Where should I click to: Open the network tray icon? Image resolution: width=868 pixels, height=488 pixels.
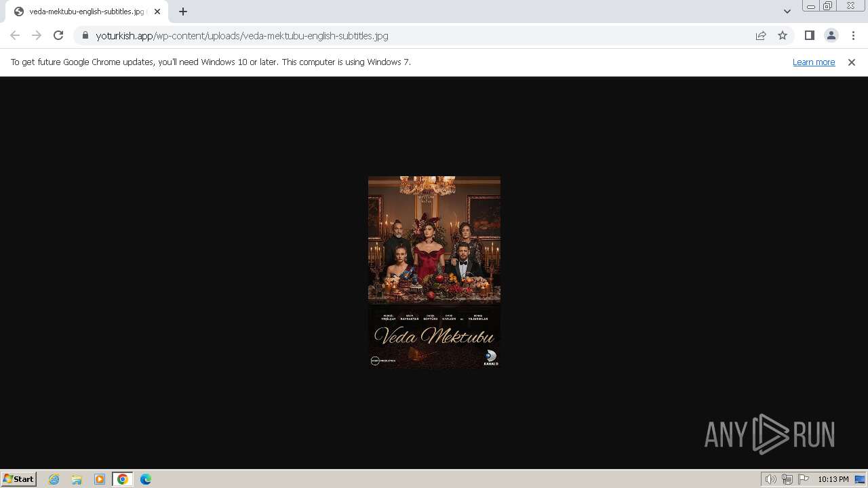pyautogui.click(x=787, y=479)
